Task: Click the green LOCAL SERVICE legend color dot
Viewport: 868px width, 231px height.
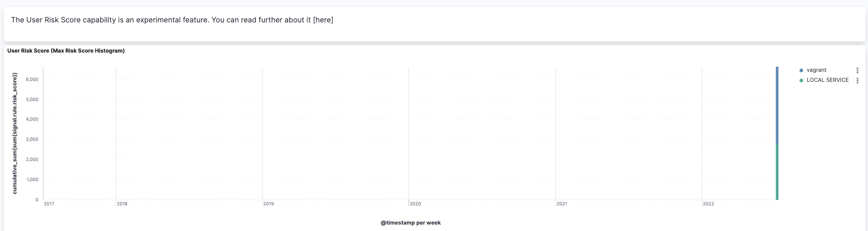Action: point(801,81)
